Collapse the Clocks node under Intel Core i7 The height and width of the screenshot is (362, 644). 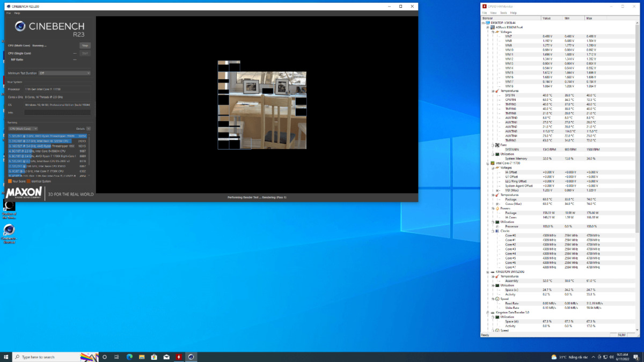coord(493,231)
